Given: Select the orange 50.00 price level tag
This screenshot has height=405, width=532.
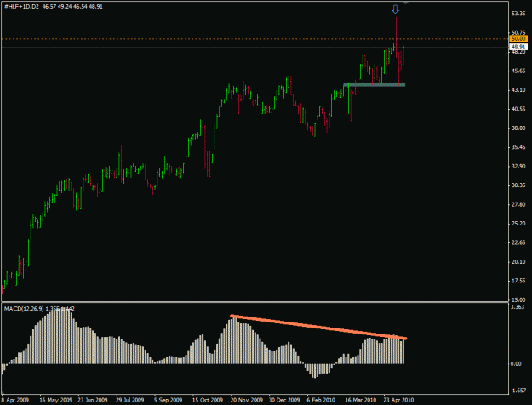Looking at the screenshot, I should (x=518, y=39).
